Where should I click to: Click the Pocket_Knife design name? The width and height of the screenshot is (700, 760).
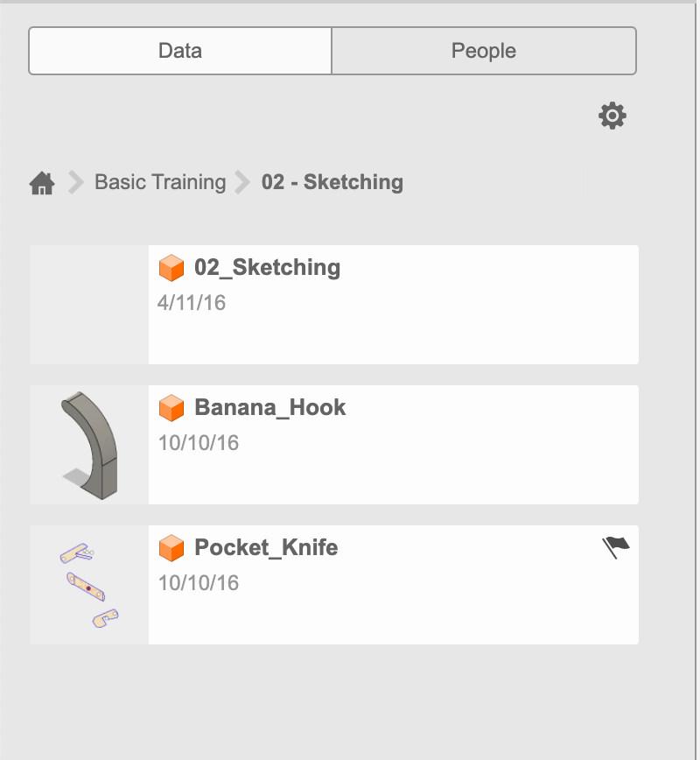point(268,548)
